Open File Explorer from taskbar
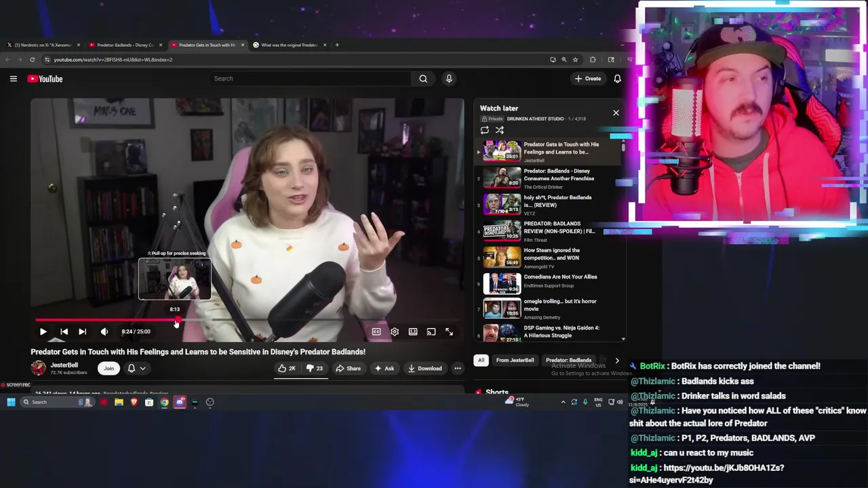This screenshot has width=868, height=488. coord(119,402)
